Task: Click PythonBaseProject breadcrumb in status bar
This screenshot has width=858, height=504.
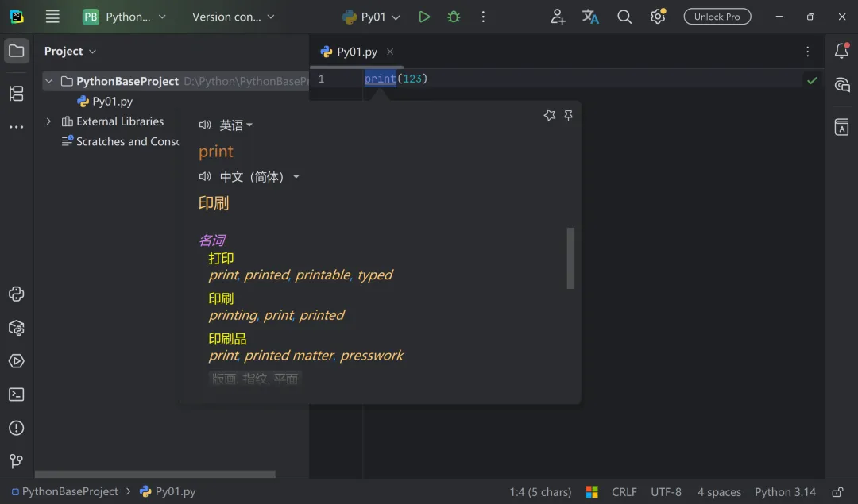Action: (64, 491)
